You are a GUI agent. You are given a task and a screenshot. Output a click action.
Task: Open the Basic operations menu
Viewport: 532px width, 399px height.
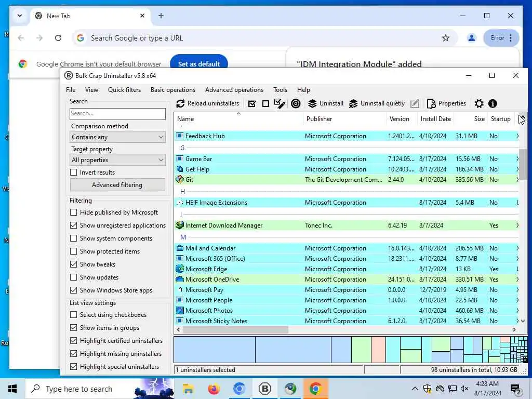(x=172, y=90)
